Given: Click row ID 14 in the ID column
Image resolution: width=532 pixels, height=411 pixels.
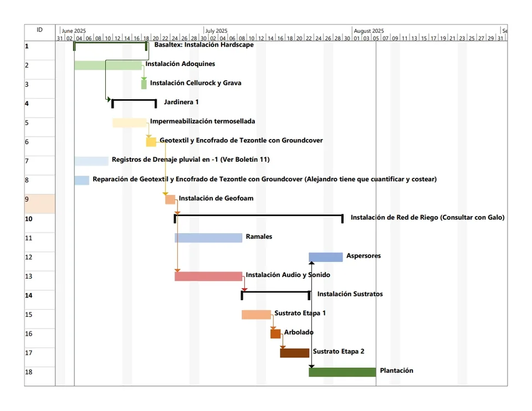Looking at the screenshot, I should click(x=39, y=295).
